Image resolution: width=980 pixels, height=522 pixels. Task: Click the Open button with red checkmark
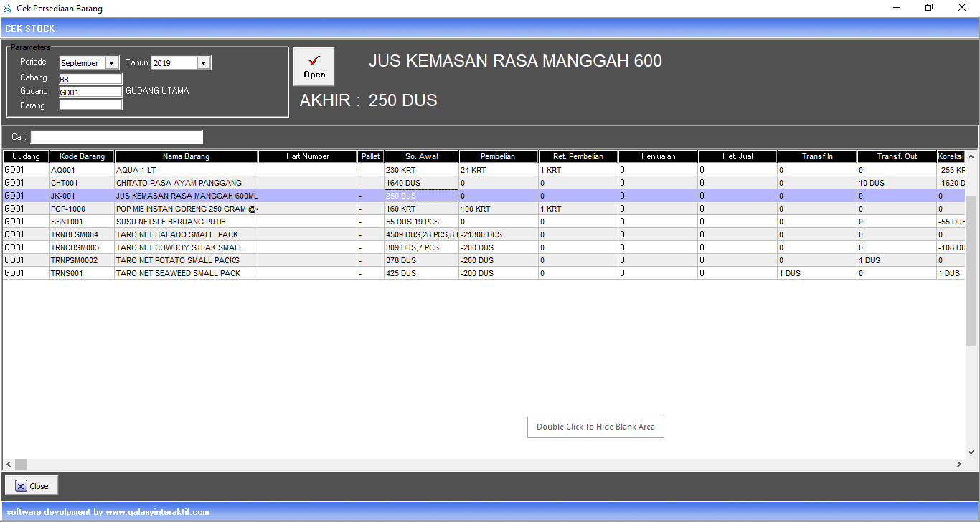pos(314,67)
